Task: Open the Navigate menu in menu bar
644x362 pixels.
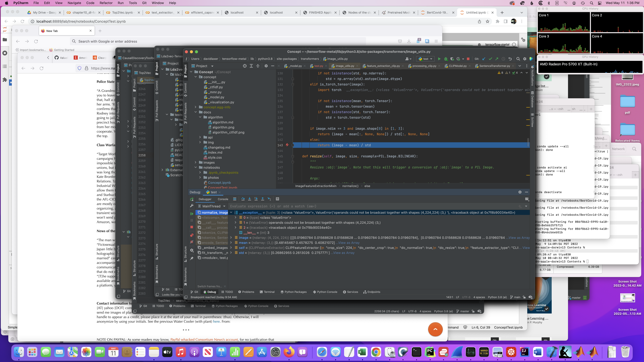Action: pyautogui.click(x=74, y=3)
